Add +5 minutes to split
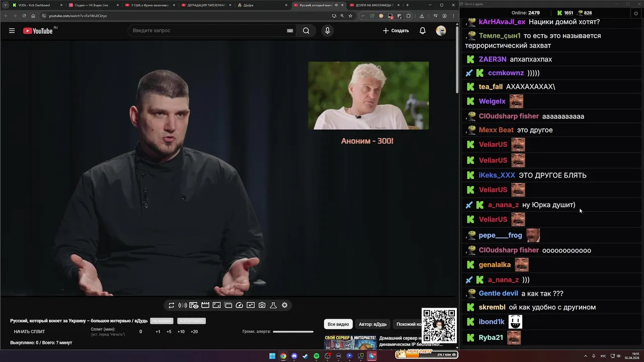 tap(169, 332)
